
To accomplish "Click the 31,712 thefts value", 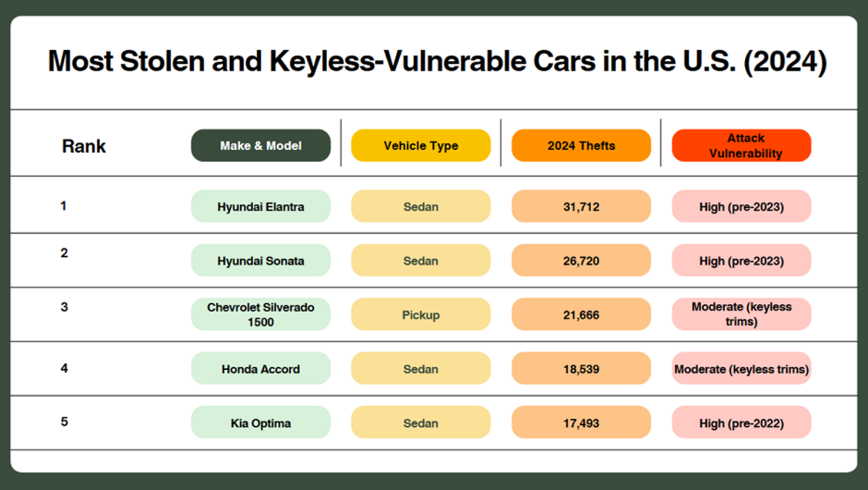I will [x=581, y=206].
